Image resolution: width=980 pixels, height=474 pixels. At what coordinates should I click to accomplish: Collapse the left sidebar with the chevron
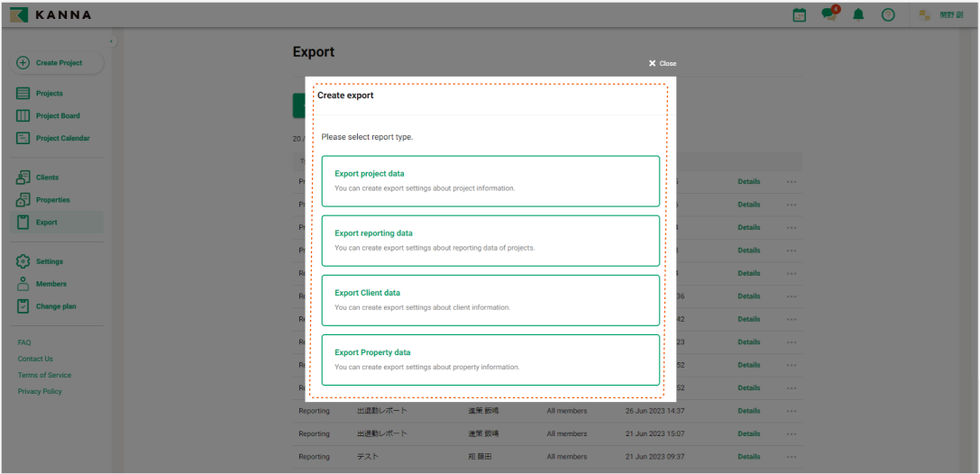tap(112, 42)
